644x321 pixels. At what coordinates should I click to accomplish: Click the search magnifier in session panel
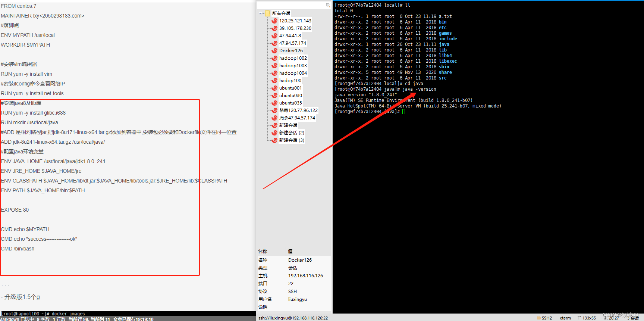pos(328,5)
